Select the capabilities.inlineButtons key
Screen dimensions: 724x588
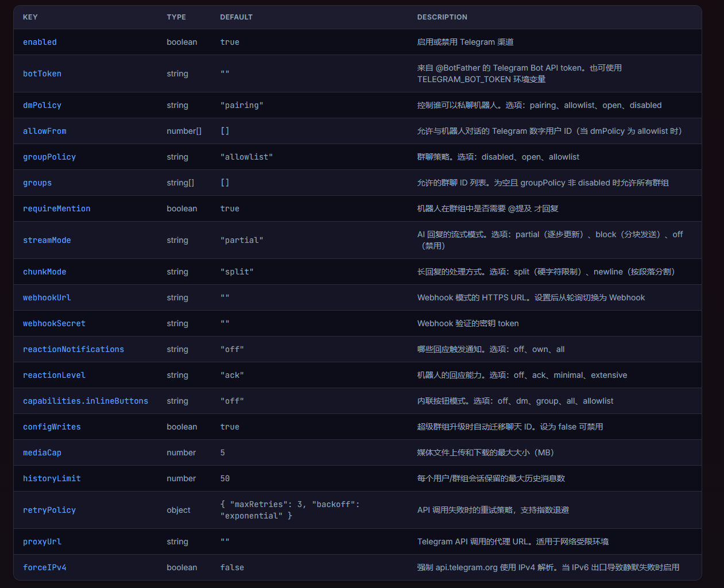point(86,401)
